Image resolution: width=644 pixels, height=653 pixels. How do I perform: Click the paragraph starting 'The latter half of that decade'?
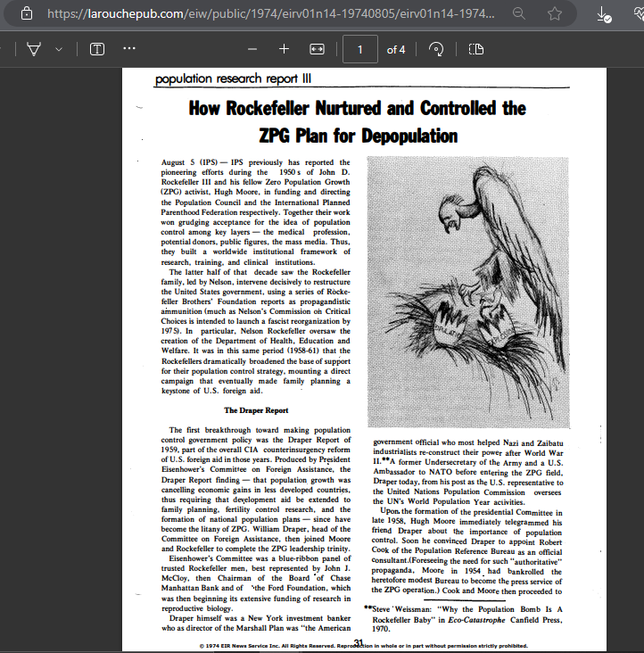[256, 331]
